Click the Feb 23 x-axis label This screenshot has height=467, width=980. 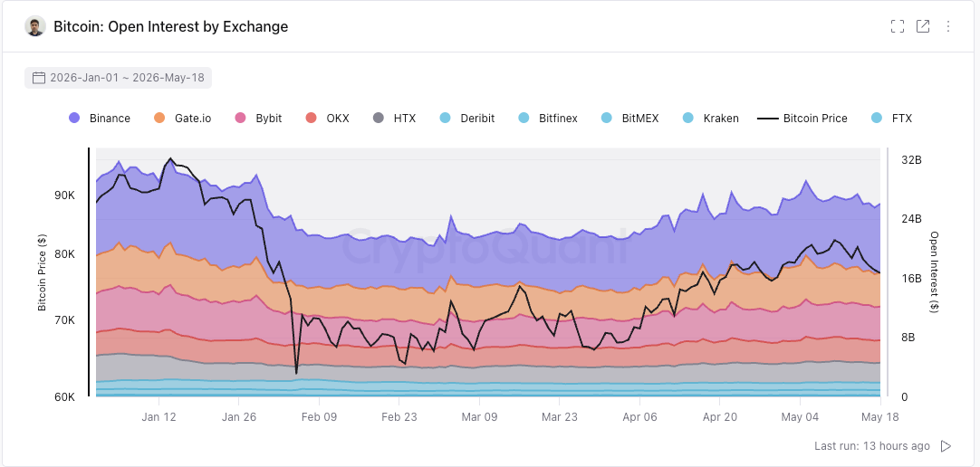point(399,416)
